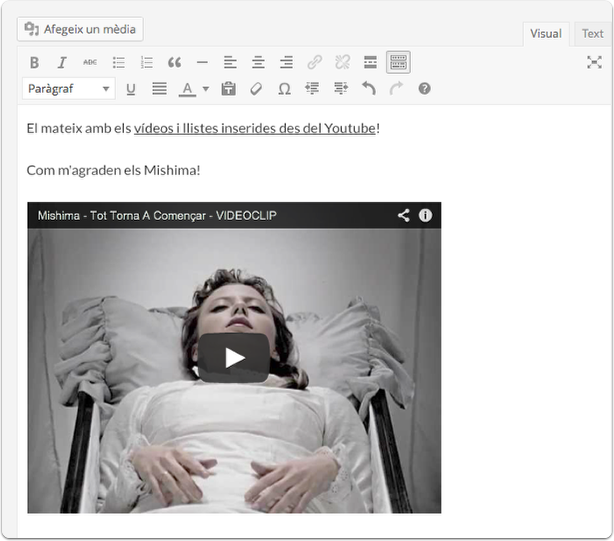
Task: Enter distraction-free fullscreen mode
Action: [x=594, y=62]
